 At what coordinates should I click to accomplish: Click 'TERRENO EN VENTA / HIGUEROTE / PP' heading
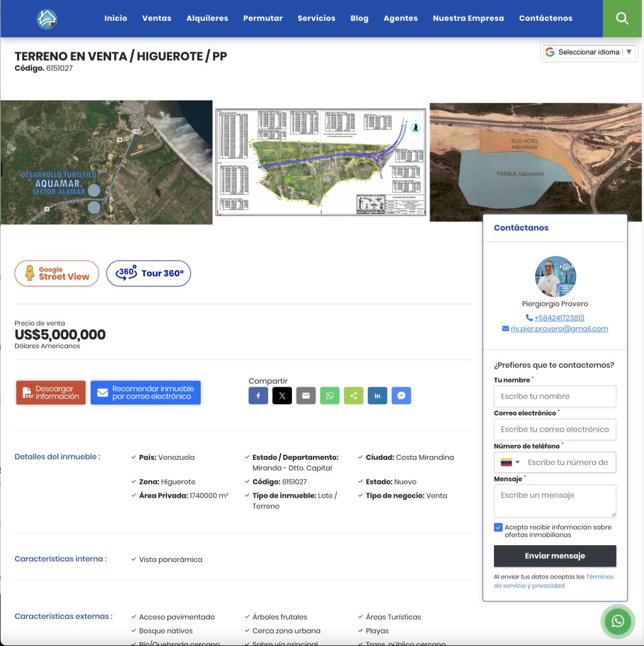pyautogui.click(x=120, y=56)
